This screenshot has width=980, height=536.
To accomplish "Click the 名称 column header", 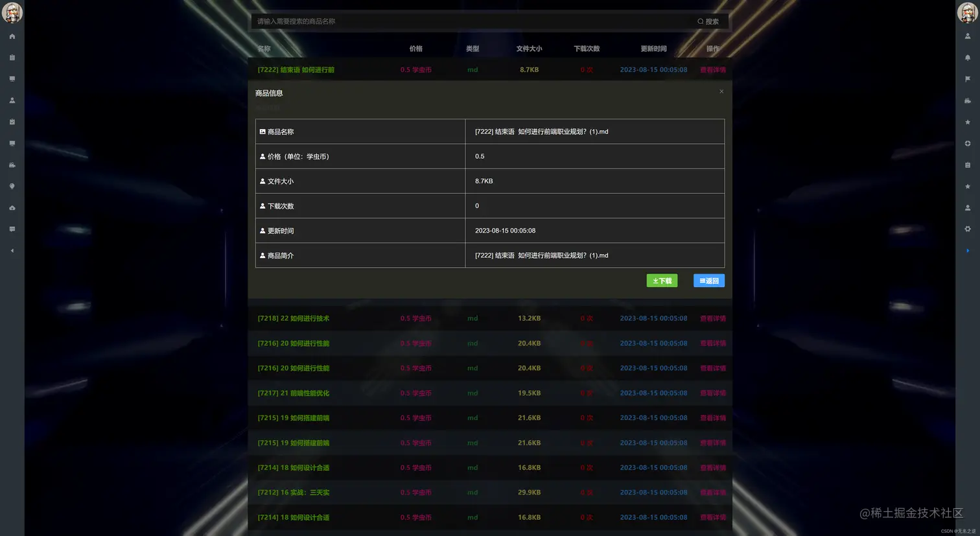I will tap(264, 49).
